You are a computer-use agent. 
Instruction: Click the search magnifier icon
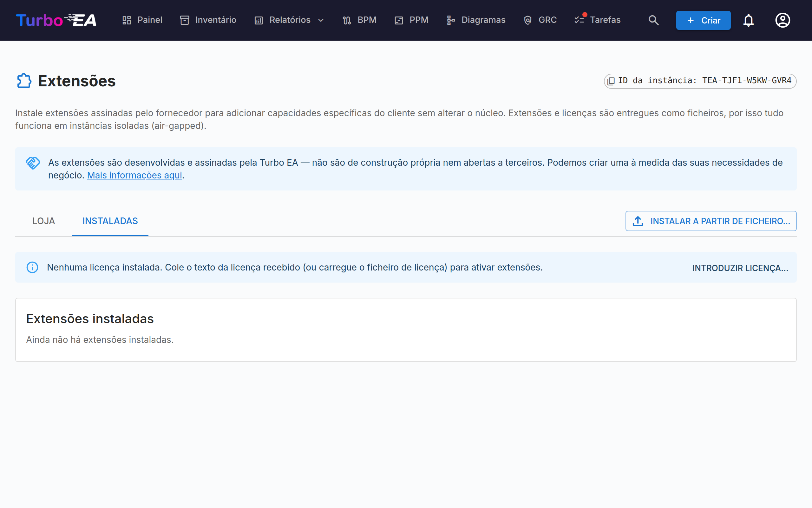click(653, 20)
